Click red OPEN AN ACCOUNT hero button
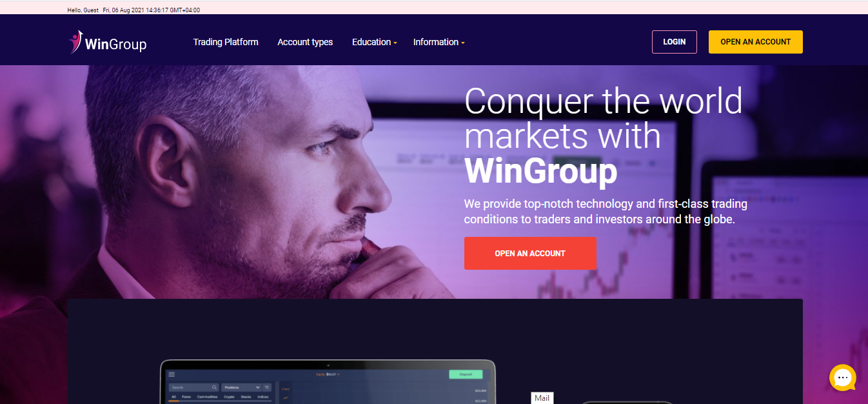The width and height of the screenshot is (868, 404). tap(530, 254)
